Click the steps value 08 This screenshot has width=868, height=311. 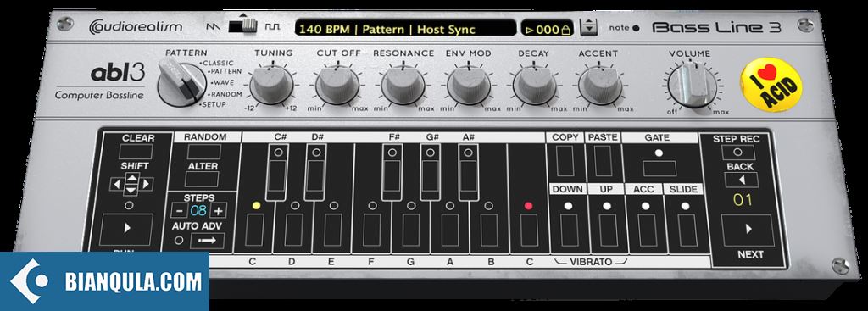tap(198, 210)
